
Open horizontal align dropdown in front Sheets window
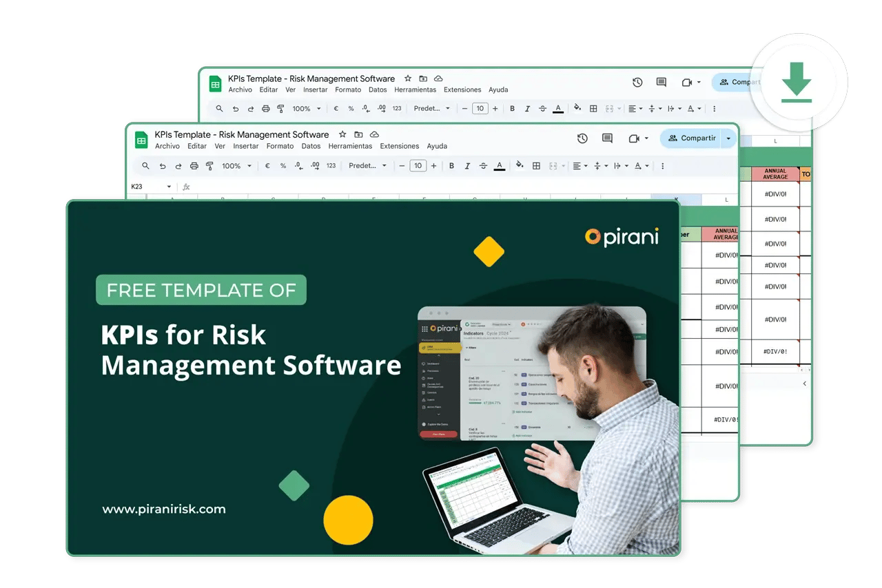click(x=581, y=166)
